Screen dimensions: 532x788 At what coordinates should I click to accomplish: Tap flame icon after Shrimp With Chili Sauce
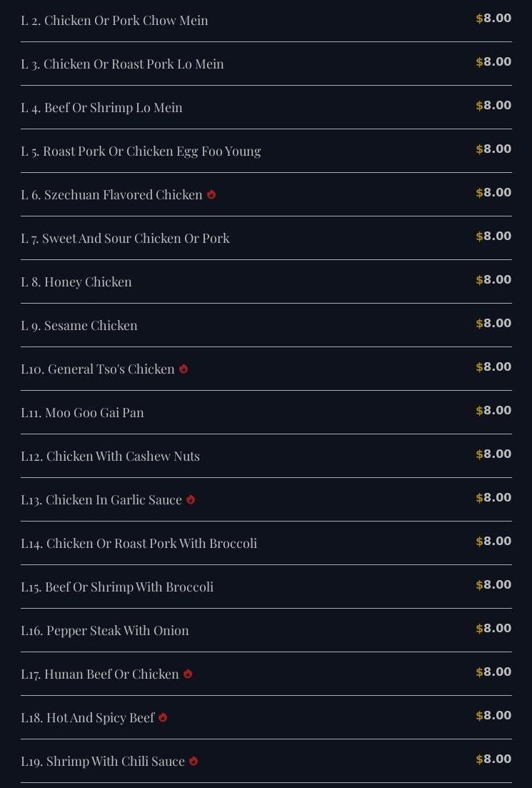[x=194, y=761]
